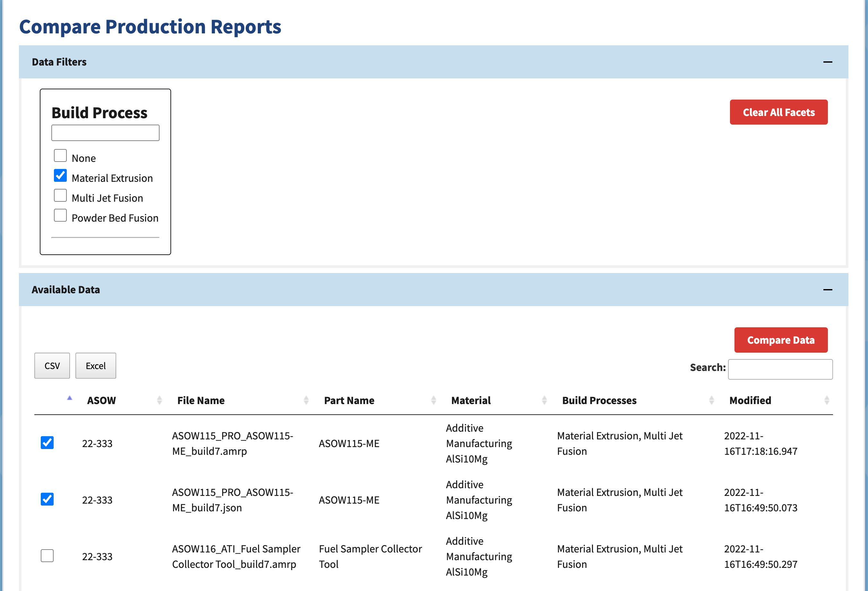Viewport: 868px width, 591px height.
Task: Click file name ASOW115_PRO_ASOW115-ME_build7.json
Action: (x=232, y=500)
